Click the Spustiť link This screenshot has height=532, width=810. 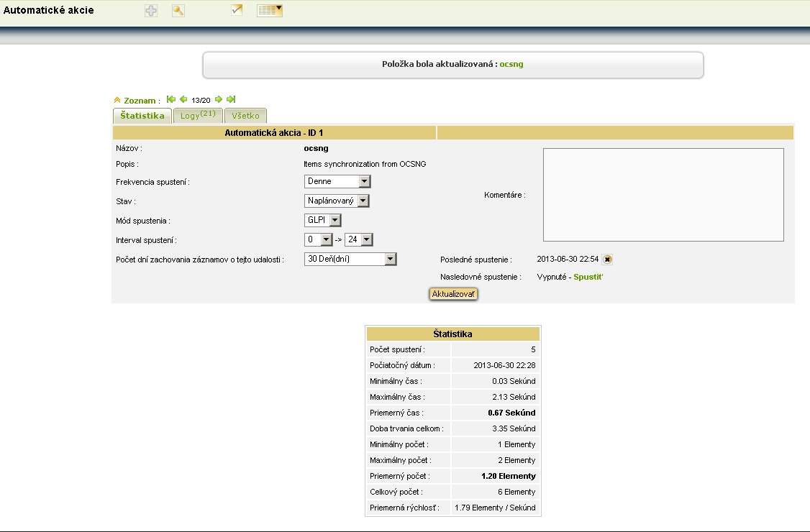coord(588,277)
